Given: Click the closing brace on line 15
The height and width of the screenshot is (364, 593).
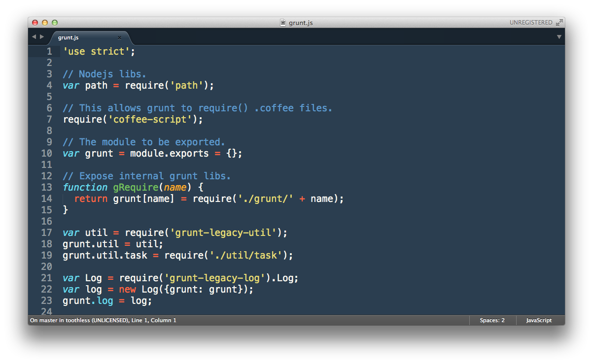Looking at the screenshot, I should pyautogui.click(x=66, y=210).
